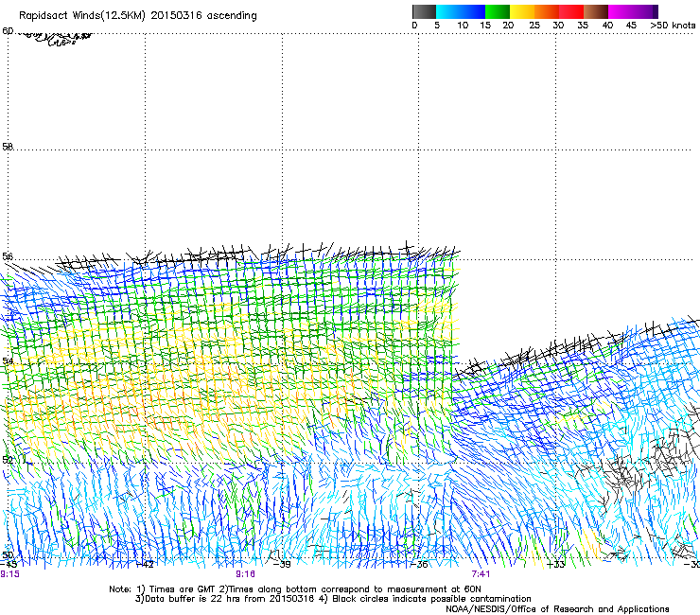Click the latitude label '54'
The width and height of the screenshot is (700, 615).
(8, 360)
